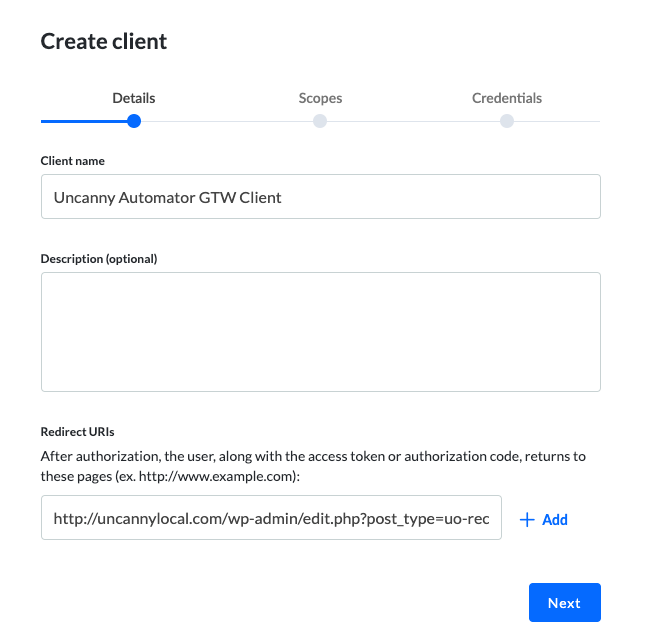Go to the Credentials step label
The image size is (652, 642).
[x=506, y=98]
